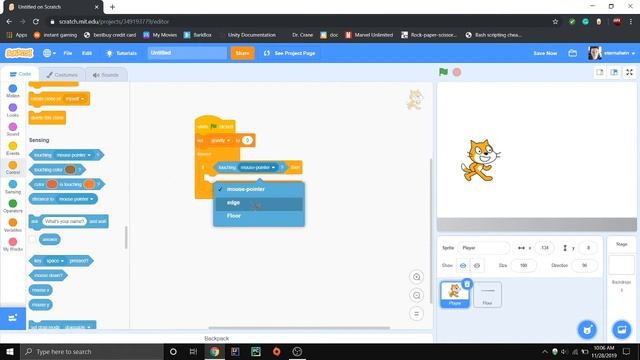Open the touching block dropdown in workspace script
Image resolution: width=640 pixels, height=360 pixels.
point(258,167)
